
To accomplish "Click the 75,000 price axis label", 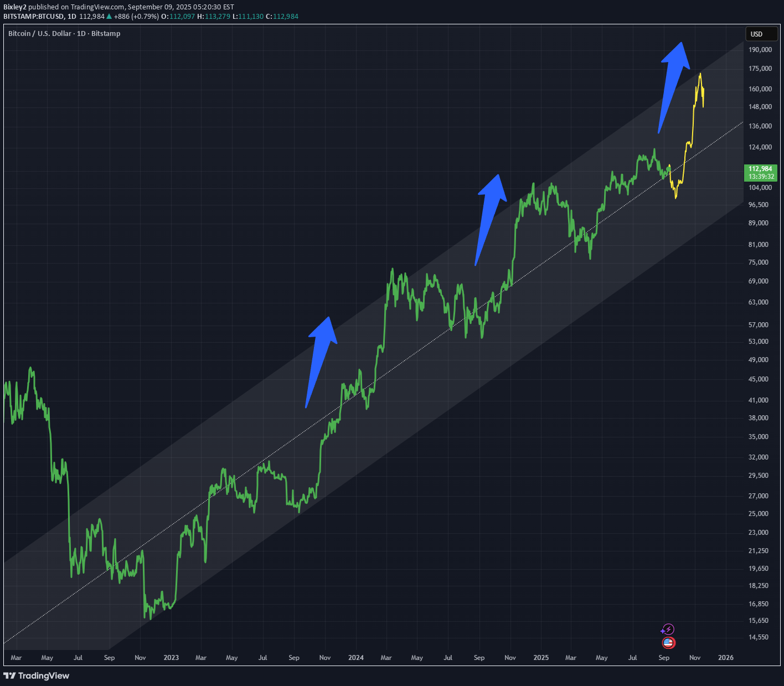I will (759, 262).
